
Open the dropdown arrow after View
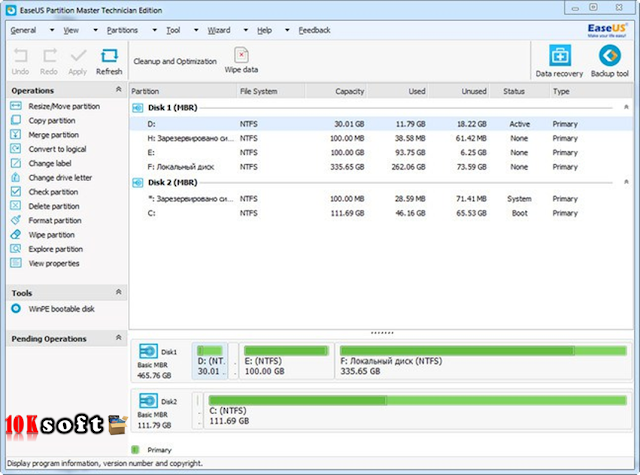[x=95, y=30]
